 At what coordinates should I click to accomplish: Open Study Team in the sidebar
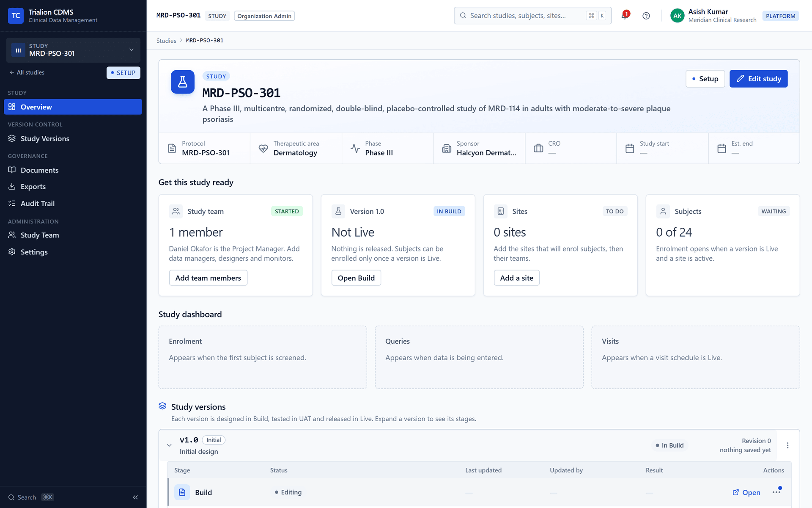pos(73,235)
